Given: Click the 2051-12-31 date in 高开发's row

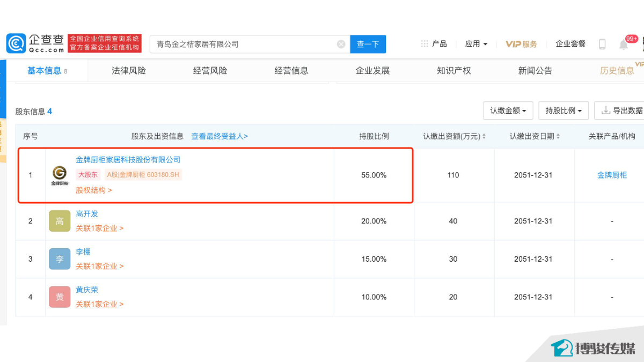Looking at the screenshot, I should click(533, 221).
